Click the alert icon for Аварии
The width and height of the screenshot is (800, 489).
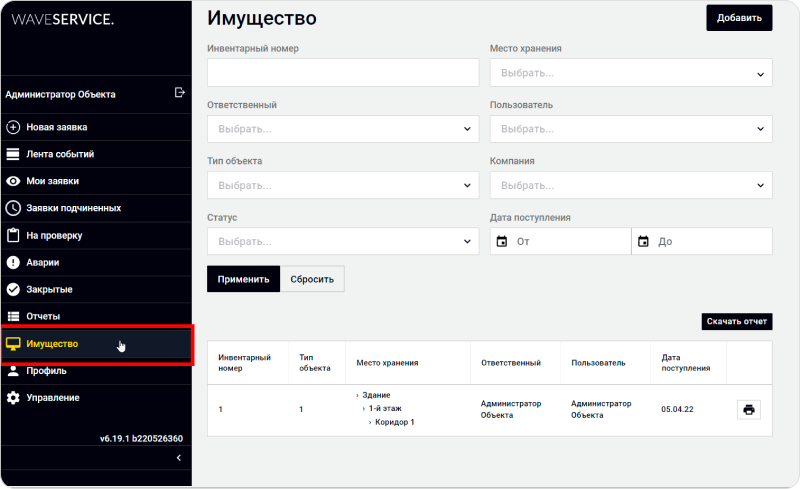[13, 262]
